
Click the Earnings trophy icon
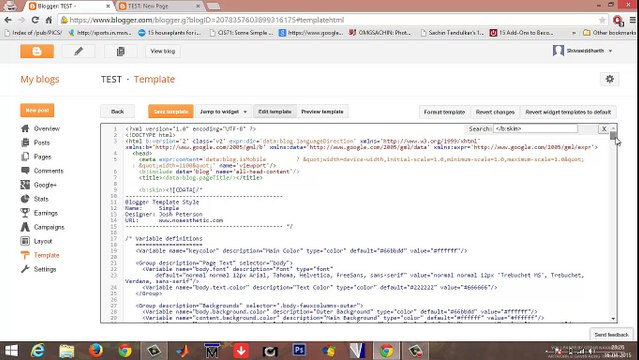25,213
